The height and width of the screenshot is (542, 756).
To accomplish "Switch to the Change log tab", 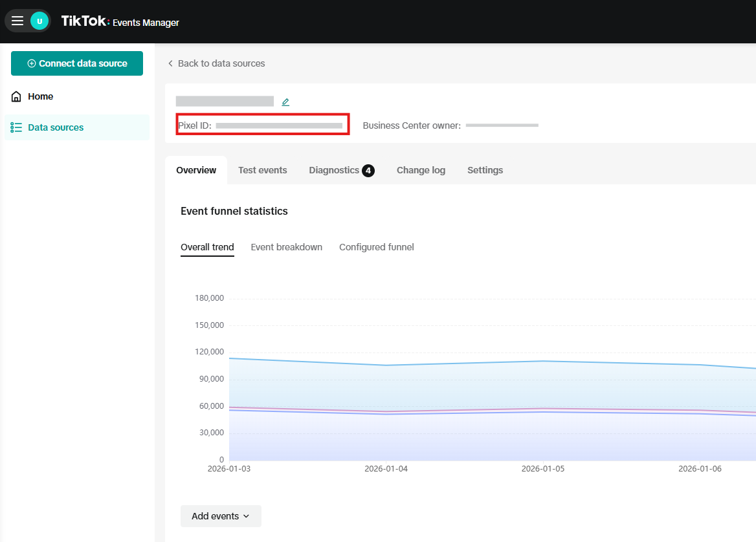I will [x=421, y=170].
